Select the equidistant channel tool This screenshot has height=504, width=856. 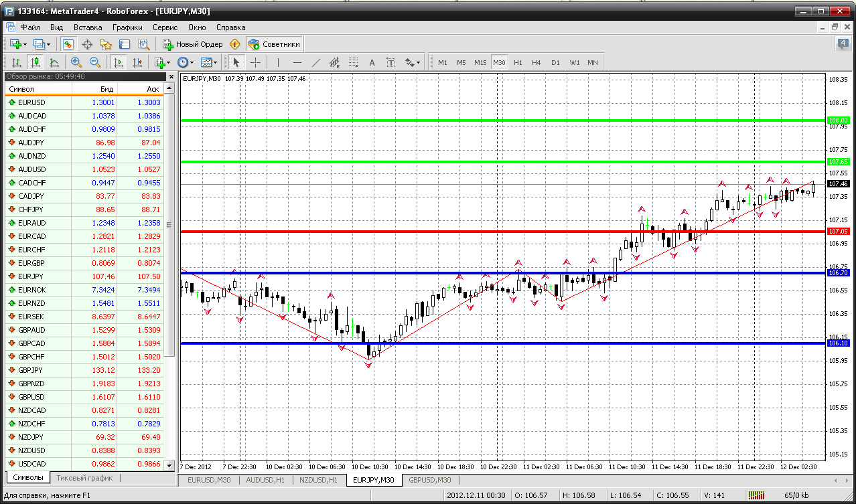pyautogui.click(x=335, y=62)
